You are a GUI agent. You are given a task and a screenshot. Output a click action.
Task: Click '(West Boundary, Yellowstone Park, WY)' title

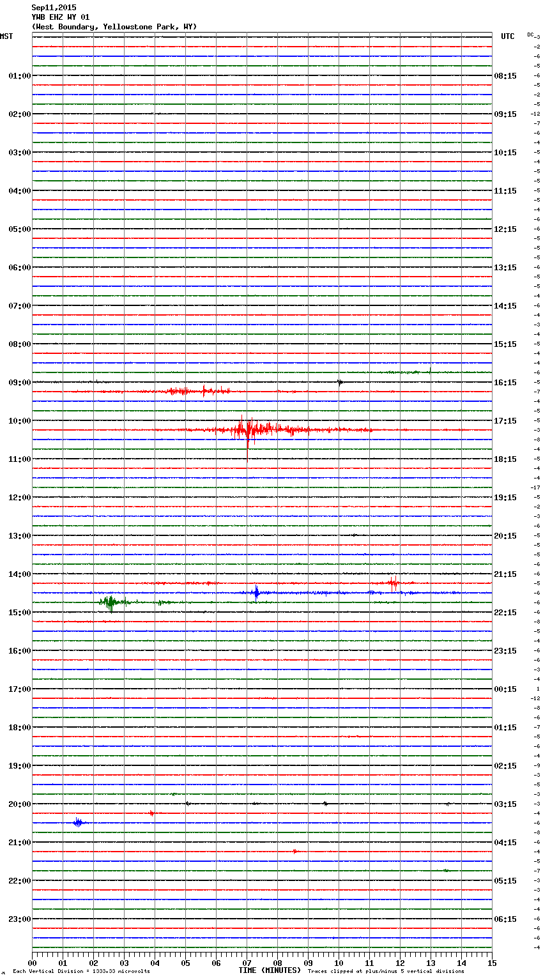point(114,27)
